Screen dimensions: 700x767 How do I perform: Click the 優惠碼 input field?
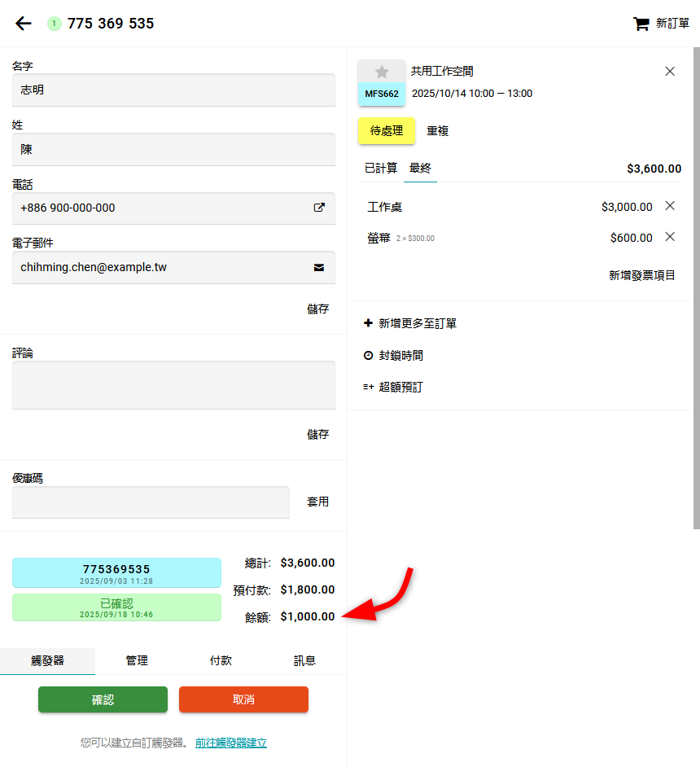151,502
